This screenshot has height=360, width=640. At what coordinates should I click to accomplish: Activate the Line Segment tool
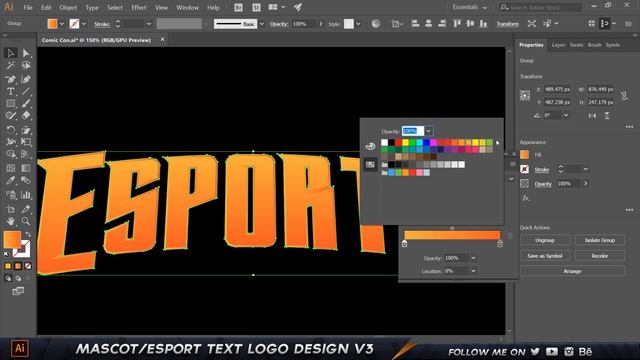coord(26,91)
